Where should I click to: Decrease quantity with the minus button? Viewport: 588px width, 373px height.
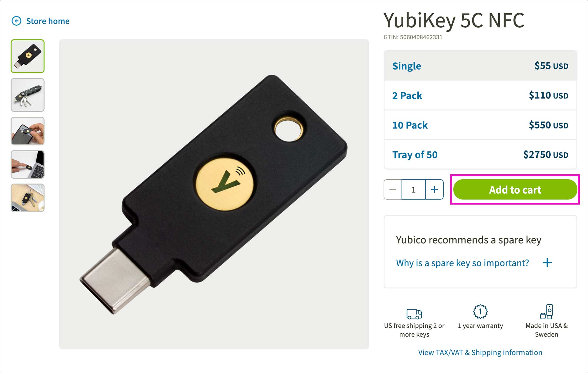[x=393, y=190]
